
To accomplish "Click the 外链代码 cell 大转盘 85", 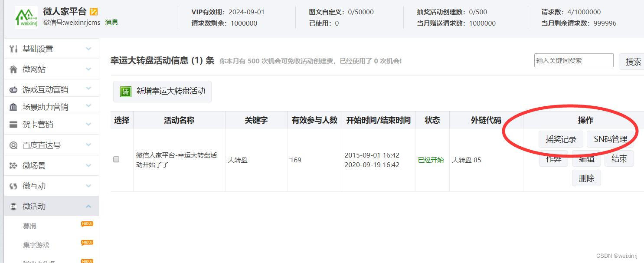I will click(x=467, y=160).
